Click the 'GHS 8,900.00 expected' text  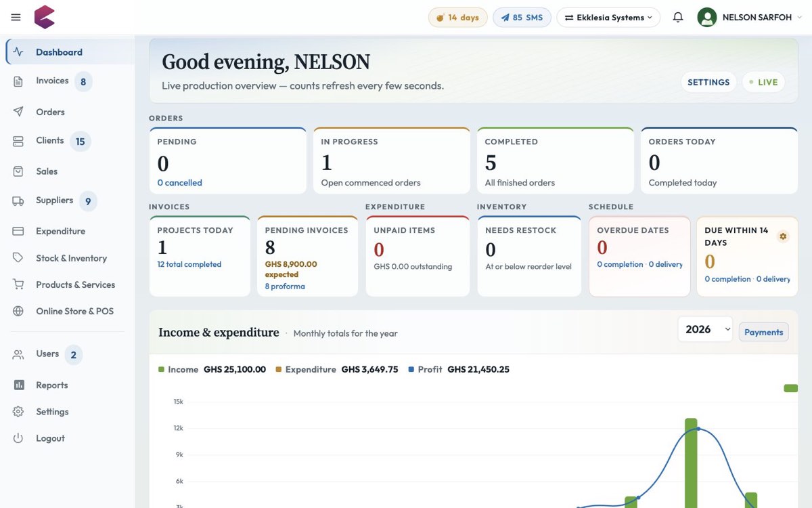[291, 270]
